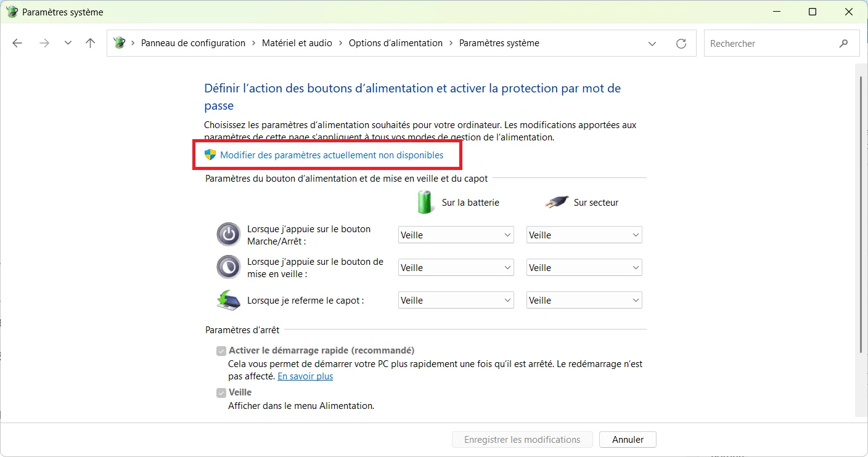Viewport: 868px width, 457px height.
Task: Click Afficher dans le menu Alimentation text
Action: pos(301,406)
